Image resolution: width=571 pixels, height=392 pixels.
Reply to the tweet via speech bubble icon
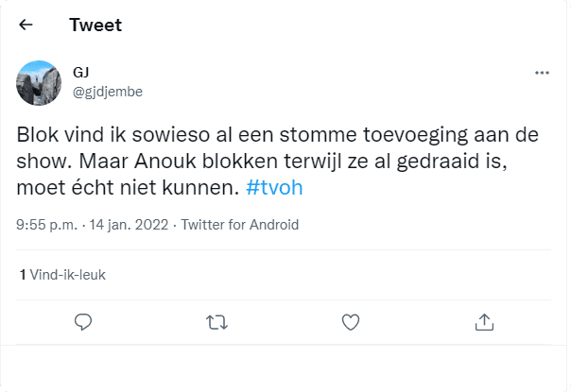coord(83,322)
